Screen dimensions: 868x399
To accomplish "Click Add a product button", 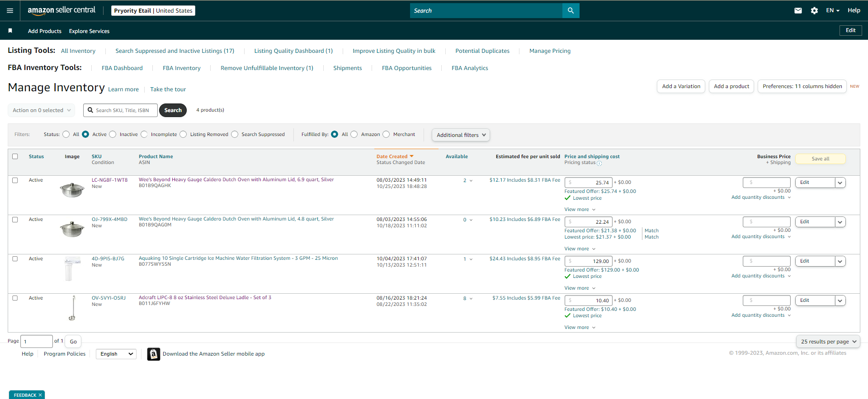I will (x=731, y=86).
